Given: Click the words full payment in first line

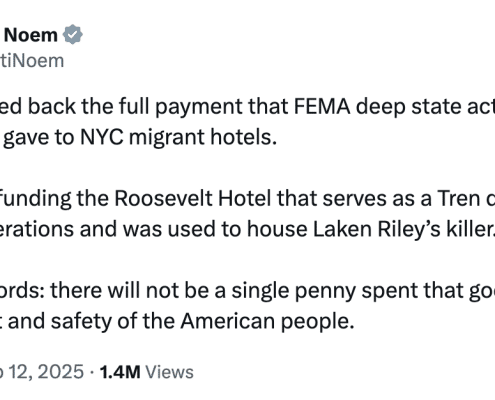Looking at the screenshot, I should point(181,107).
